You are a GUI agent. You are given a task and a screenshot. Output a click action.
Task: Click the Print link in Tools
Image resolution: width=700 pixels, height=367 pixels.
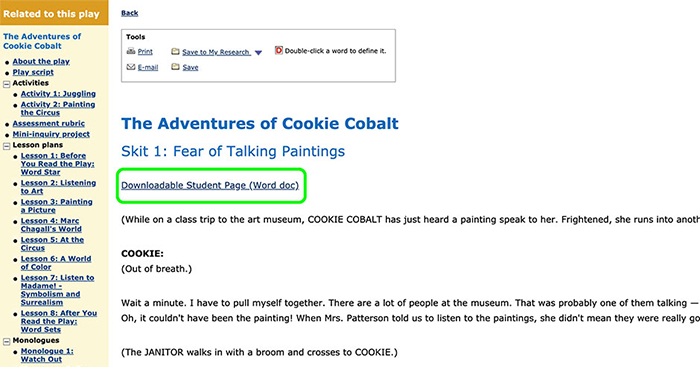pos(145,52)
